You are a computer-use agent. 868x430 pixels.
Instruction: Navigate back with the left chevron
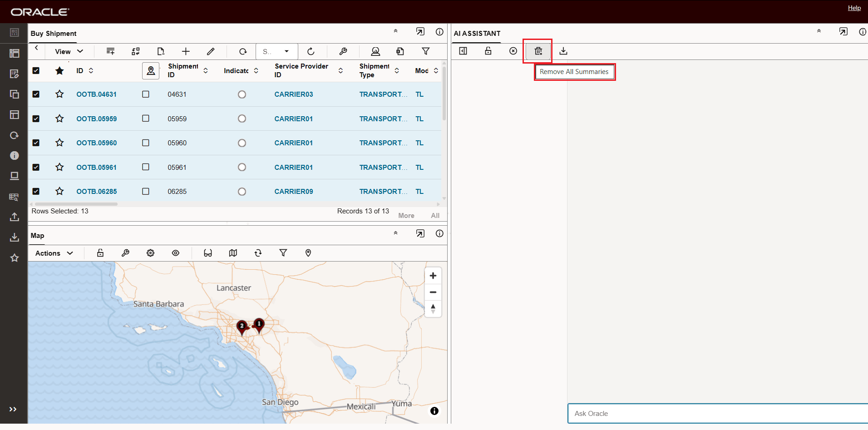pos(36,48)
